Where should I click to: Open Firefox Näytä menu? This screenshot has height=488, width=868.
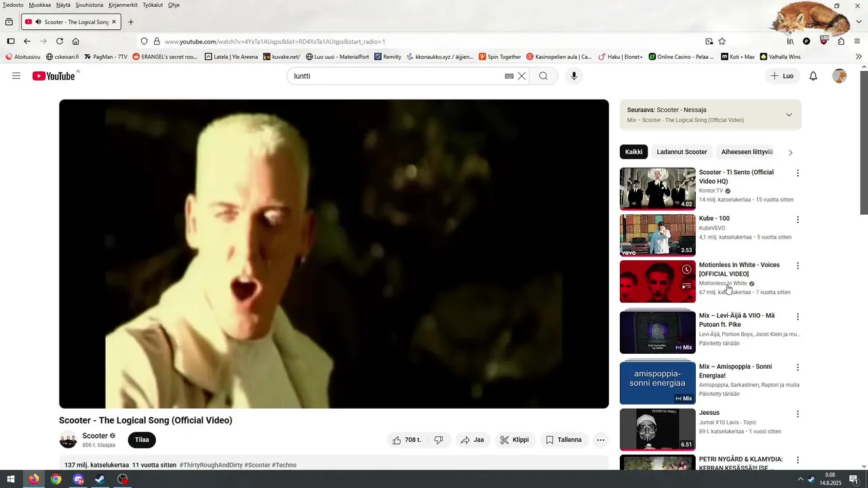[63, 5]
